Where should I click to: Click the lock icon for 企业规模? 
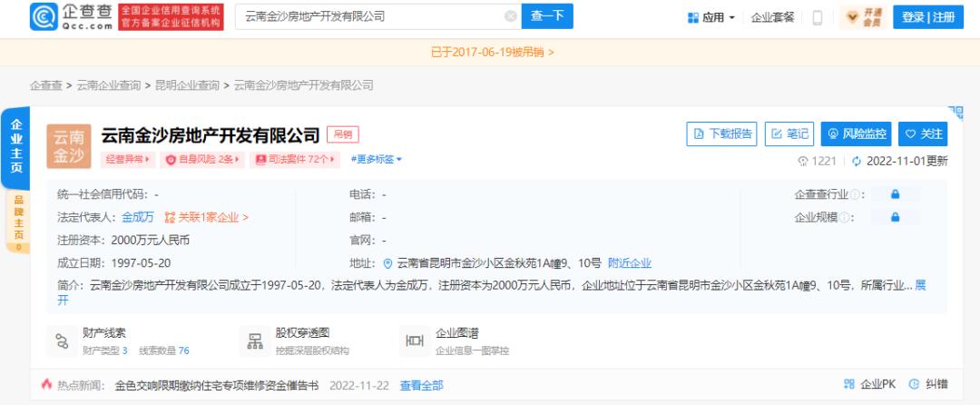click(895, 218)
